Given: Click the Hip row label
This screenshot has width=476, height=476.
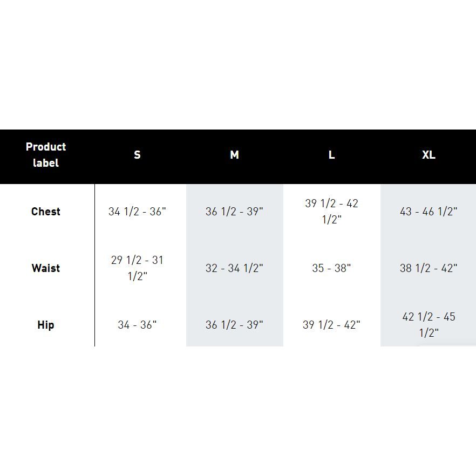Looking at the screenshot, I should tap(46, 325).
